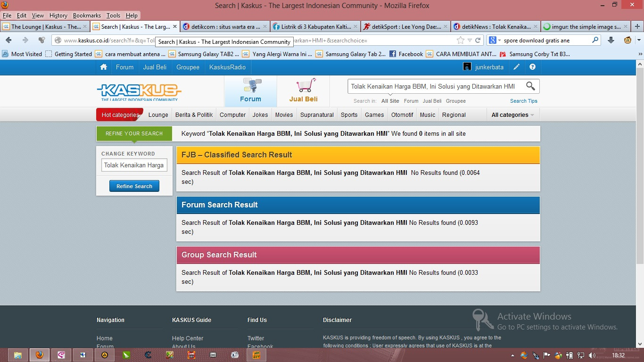This screenshot has width=644, height=362.
Task: Click magnifier in browser search bar
Action: point(595,41)
